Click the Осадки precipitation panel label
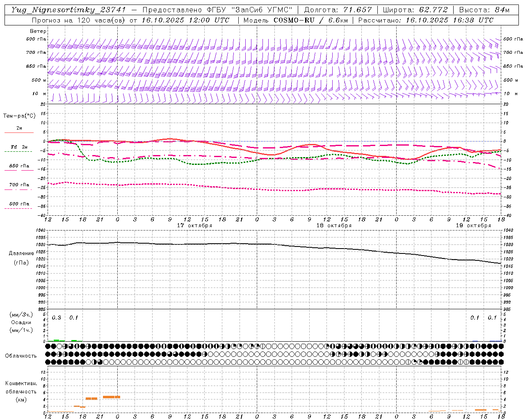This screenshot has height=420, width=525. [x=21, y=323]
